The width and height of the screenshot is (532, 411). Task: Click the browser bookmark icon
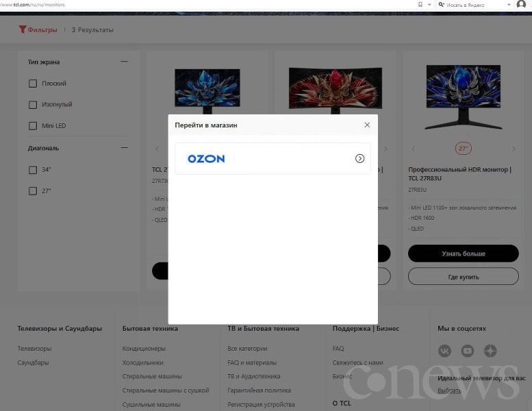pyautogui.click(x=420, y=4)
